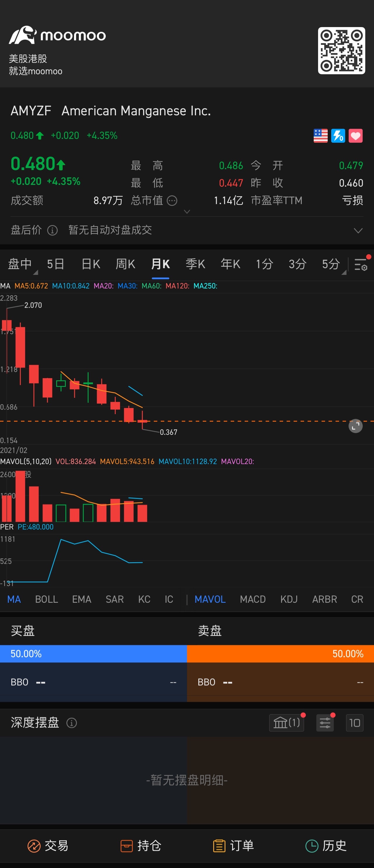Tap the total market cap info icon
Viewport: 374px width, 868px height.
coord(172,201)
